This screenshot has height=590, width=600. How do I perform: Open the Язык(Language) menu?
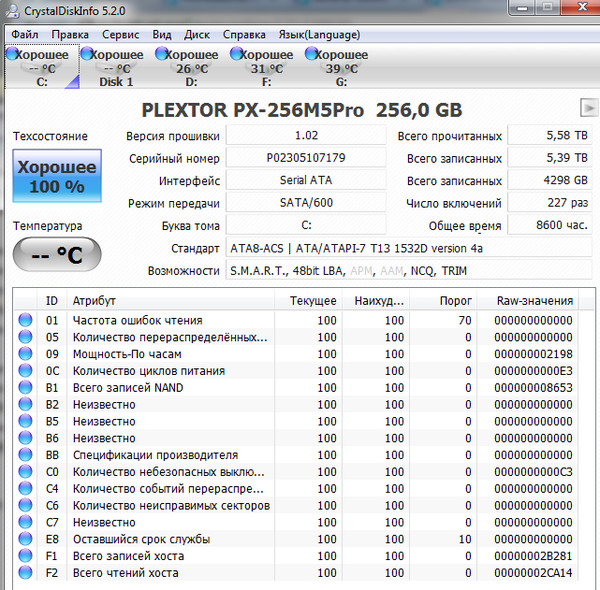coord(319,35)
